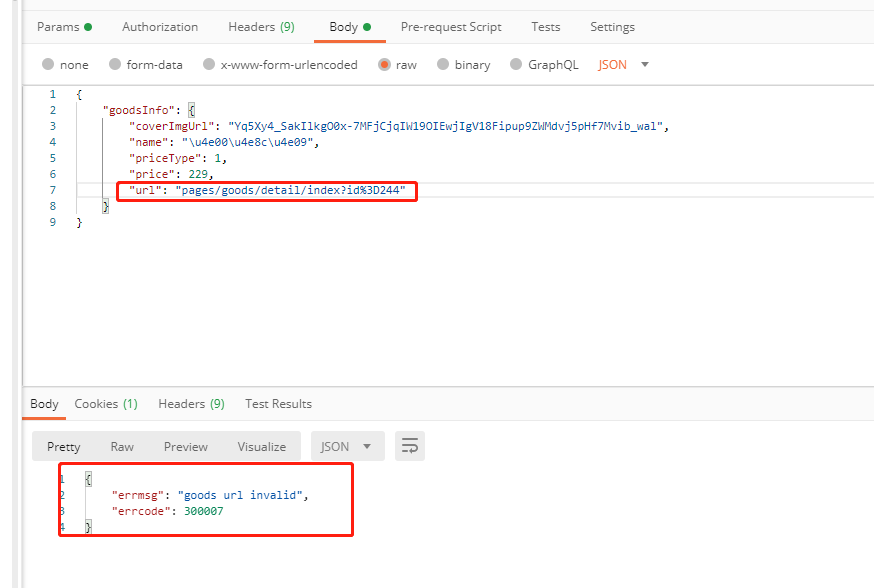Viewport: 874px width, 588px height.
Task: Select the raw body type
Action: point(397,65)
